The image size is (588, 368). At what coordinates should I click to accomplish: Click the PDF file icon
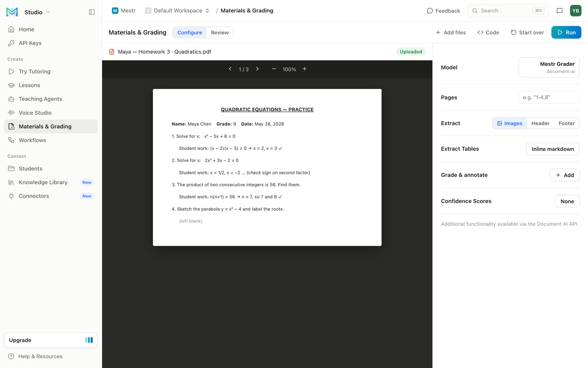point(112,52)
